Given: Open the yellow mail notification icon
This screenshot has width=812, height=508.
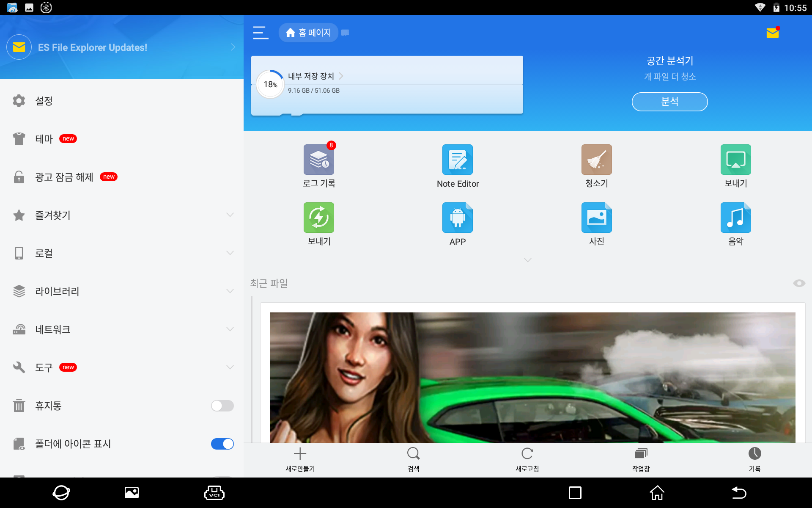Looking at the screenshot, I should click(773, 33).
